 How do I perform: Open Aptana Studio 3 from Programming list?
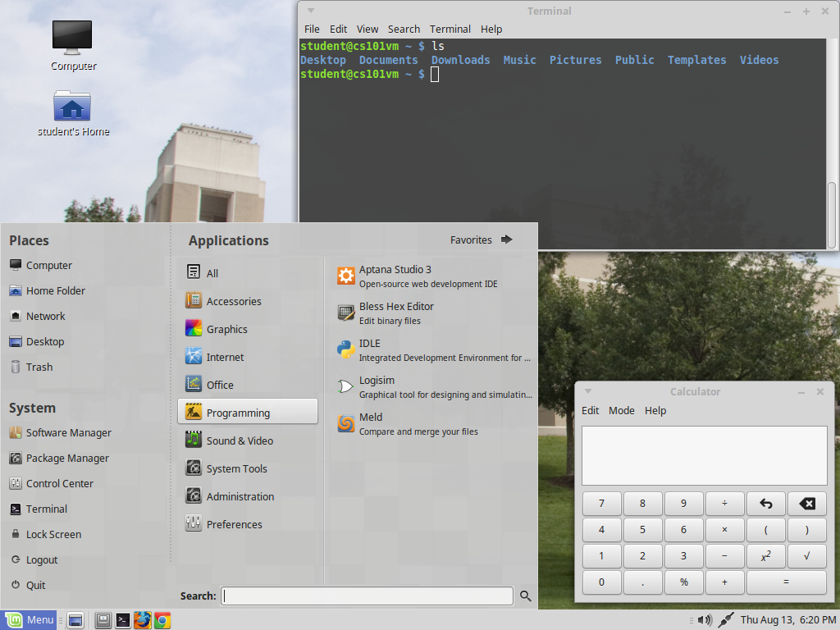pyautogui.click(x=434, y=276)
